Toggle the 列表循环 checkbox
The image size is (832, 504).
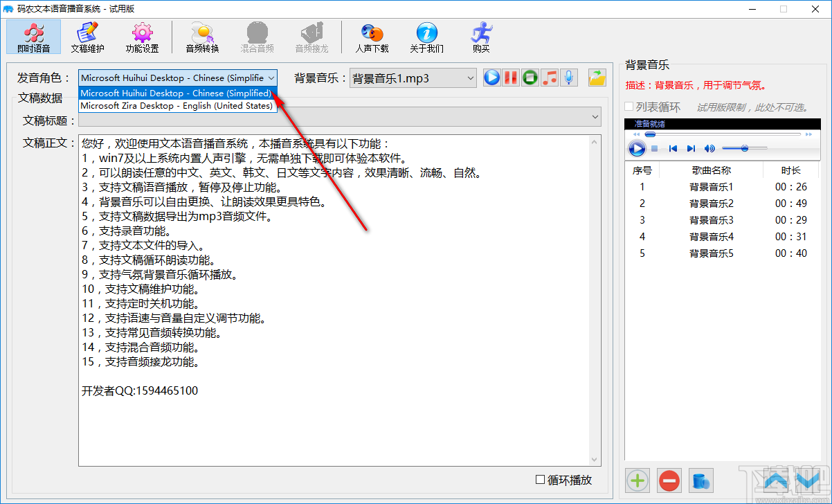click(629, 107)
